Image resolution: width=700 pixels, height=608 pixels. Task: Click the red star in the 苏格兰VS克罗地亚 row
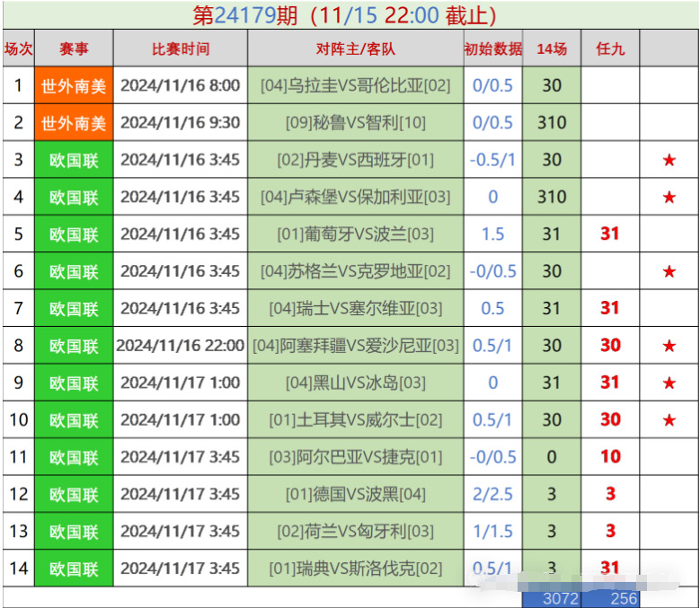click(669, 271)
